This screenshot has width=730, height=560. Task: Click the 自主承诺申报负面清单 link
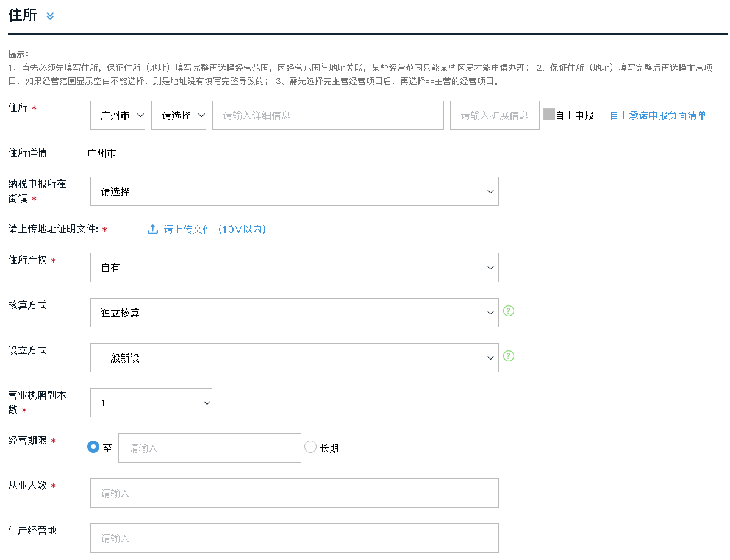click(x=657, y=115)
